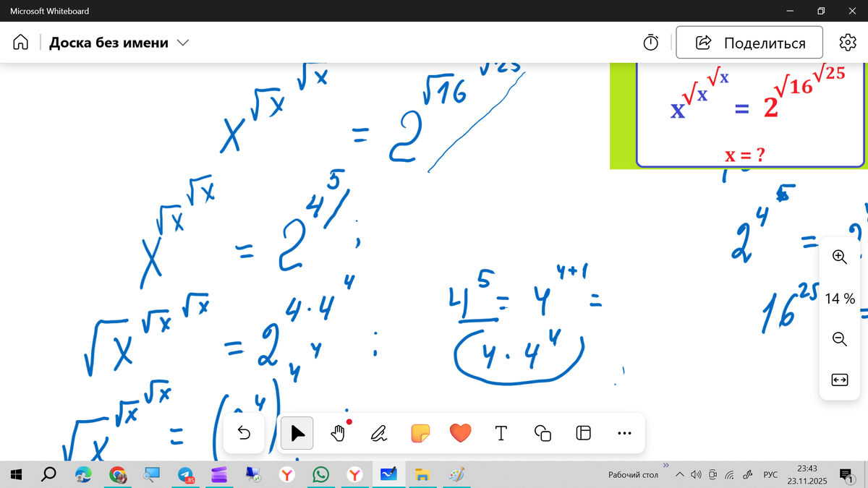Launch Microsoft Edge from taskbar
This screenshot has height=488, width=868.
coord(84,474)
